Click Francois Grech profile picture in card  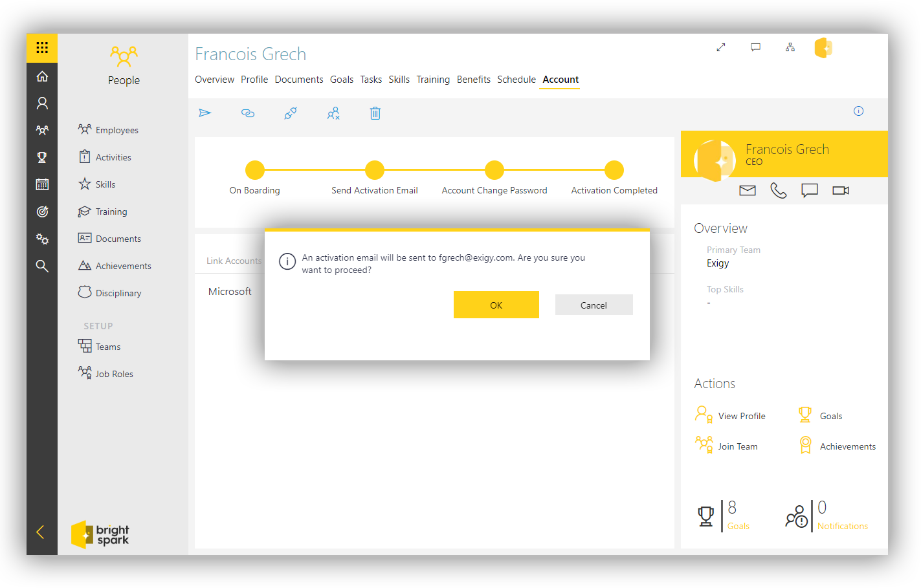pos(715,160)
